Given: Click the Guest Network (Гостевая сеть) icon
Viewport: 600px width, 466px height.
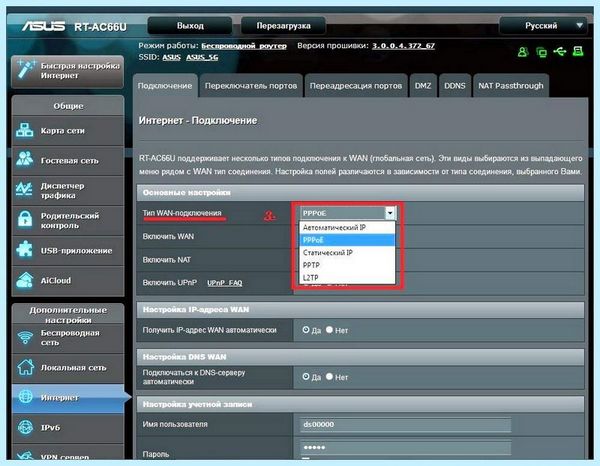Looking at the screenshot, I should point(24,160).
